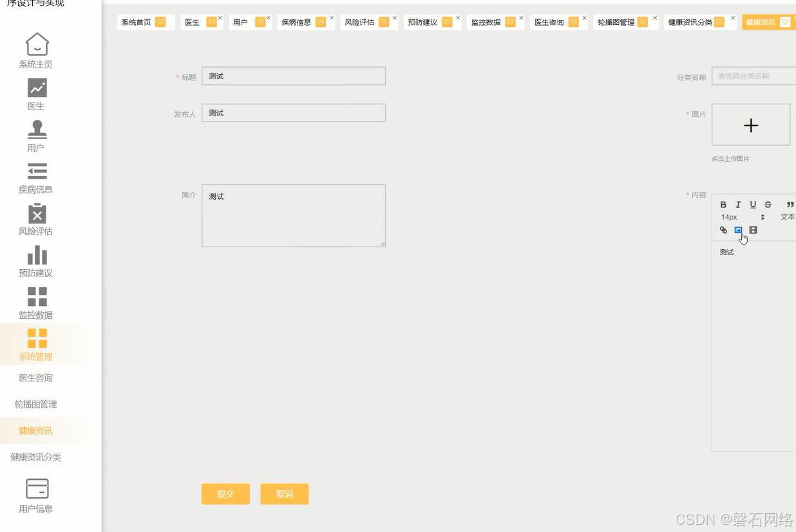Close the 风险评估 tab
796x532 pixels.
pyautogui.click(x=395, y=18)
